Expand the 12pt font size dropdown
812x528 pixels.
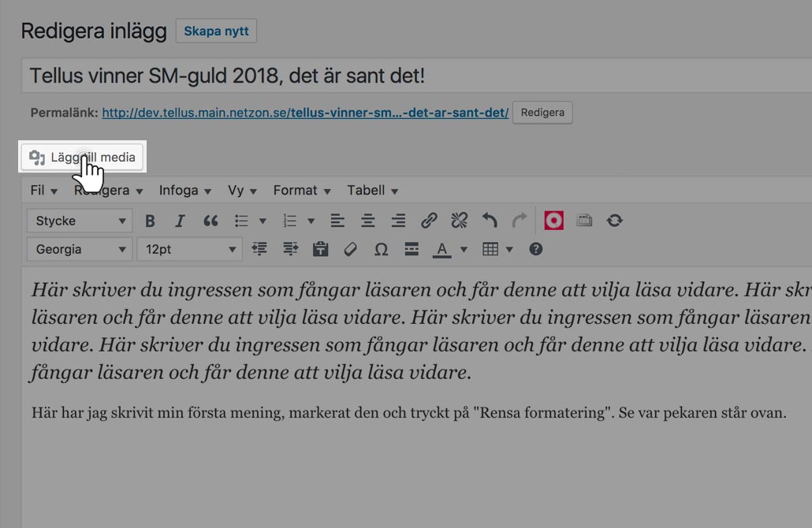(x=189, y=250)
